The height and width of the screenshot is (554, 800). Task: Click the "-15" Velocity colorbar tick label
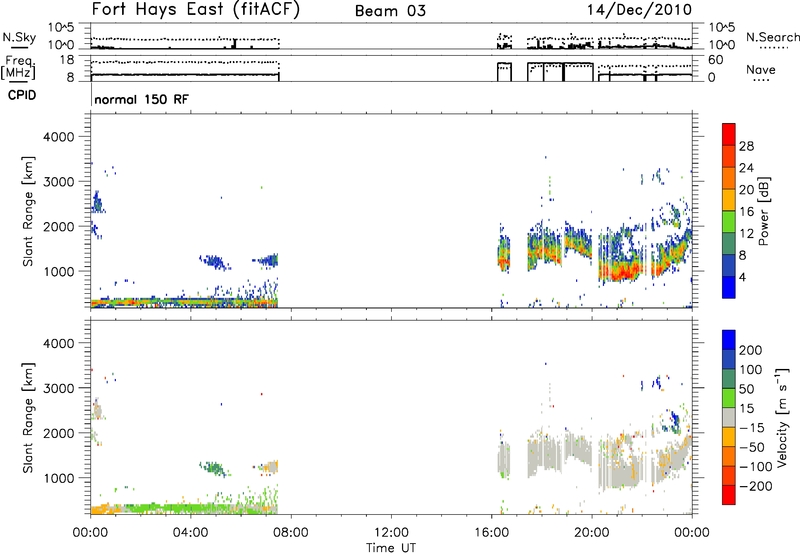point(751,428)
